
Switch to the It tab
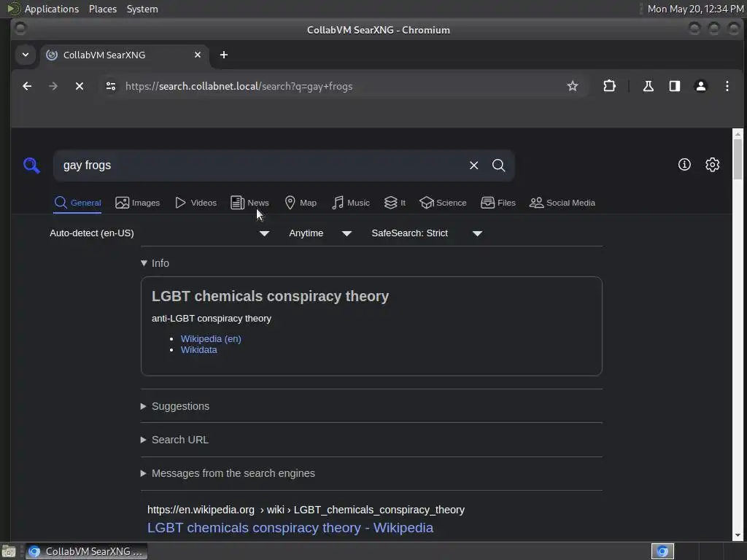click(x=395, y=203)
